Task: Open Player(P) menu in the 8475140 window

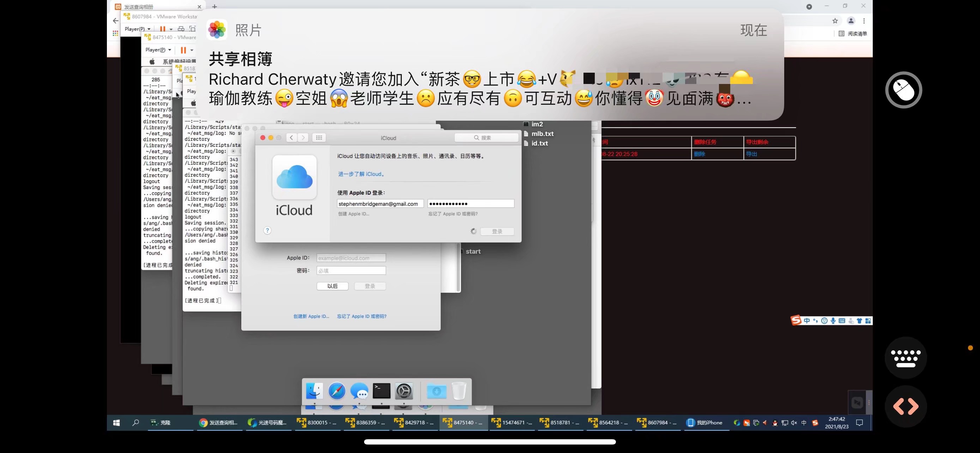Action: click(158, 50)
